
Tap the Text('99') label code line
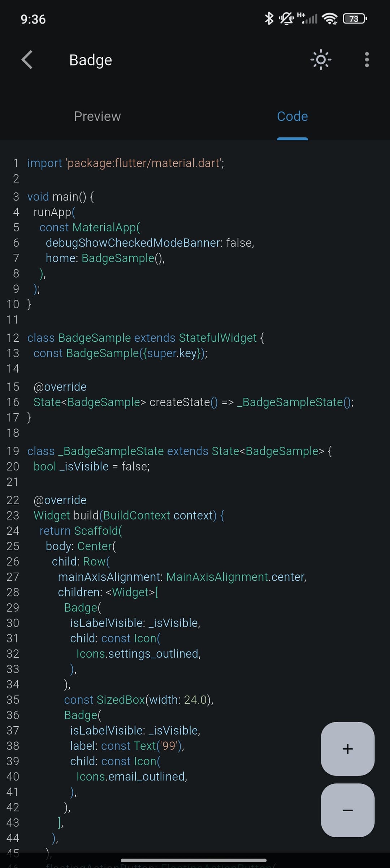tap(127, 746)
